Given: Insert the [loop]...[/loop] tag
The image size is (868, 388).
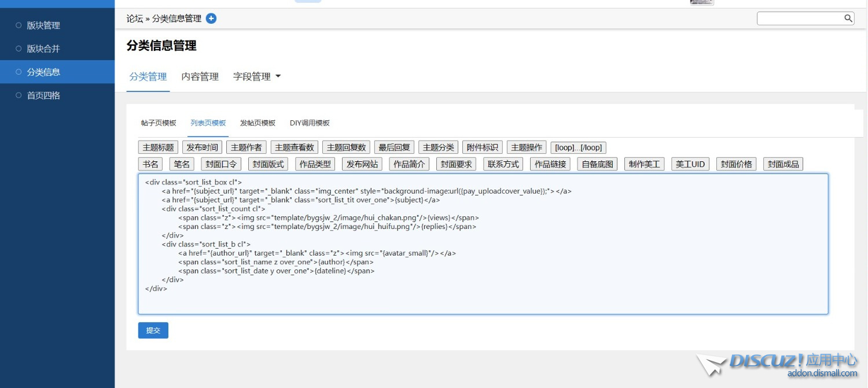Looking at the screenshot, I should (x=578, y=147).
